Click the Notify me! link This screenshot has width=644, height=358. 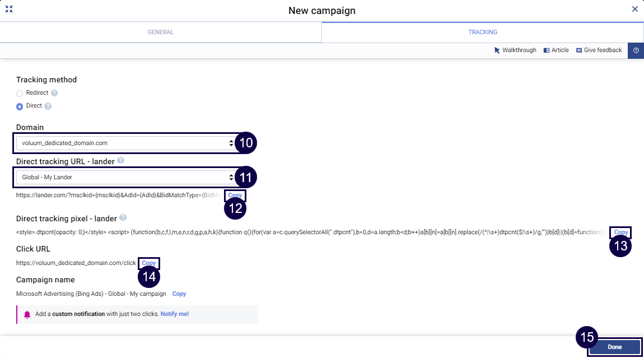click(x=175, y=314)
